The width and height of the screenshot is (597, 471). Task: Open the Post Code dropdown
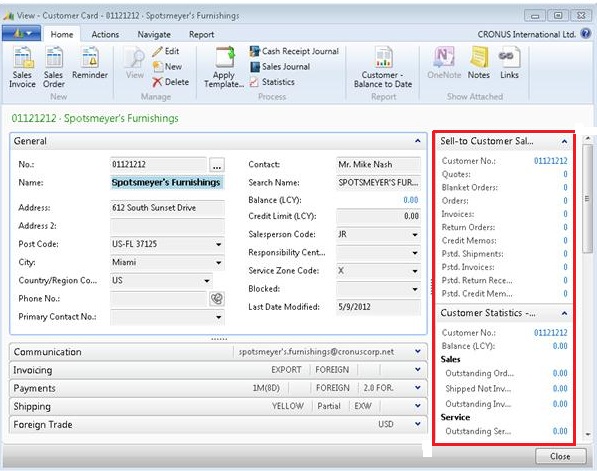click(219, 244)
